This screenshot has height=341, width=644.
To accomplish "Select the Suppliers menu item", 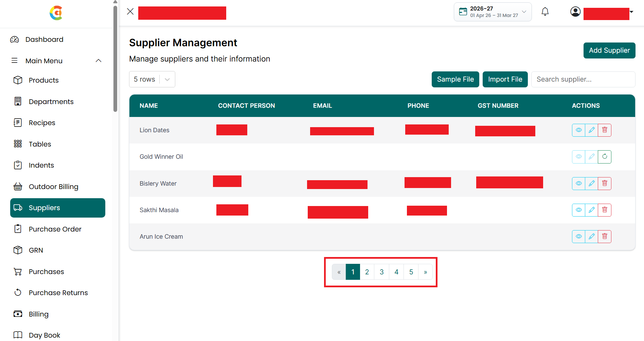I will 58,208.
